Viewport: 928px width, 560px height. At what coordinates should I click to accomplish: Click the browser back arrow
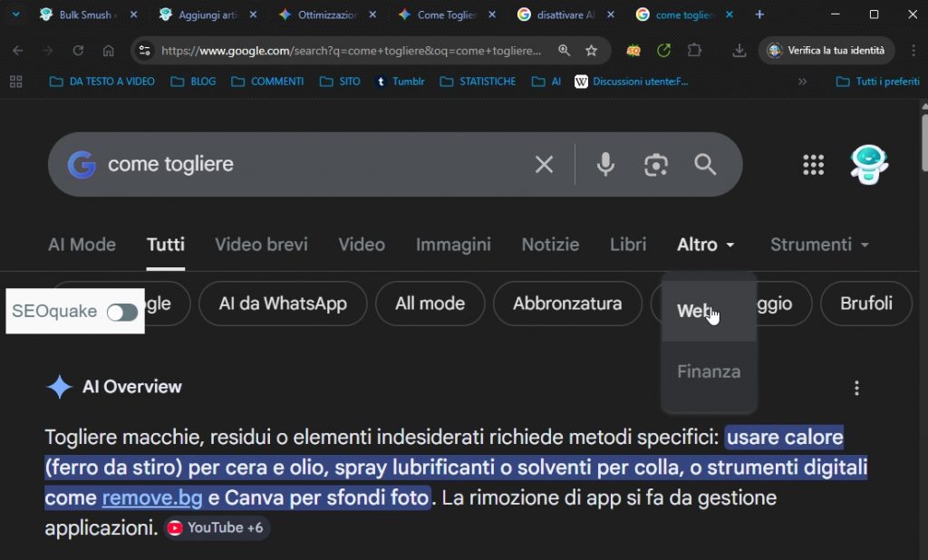click(x=18, y=51)
